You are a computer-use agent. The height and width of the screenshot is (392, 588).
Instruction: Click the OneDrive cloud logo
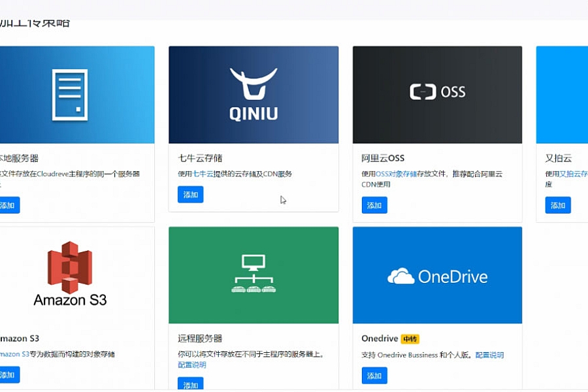(437, 276)
